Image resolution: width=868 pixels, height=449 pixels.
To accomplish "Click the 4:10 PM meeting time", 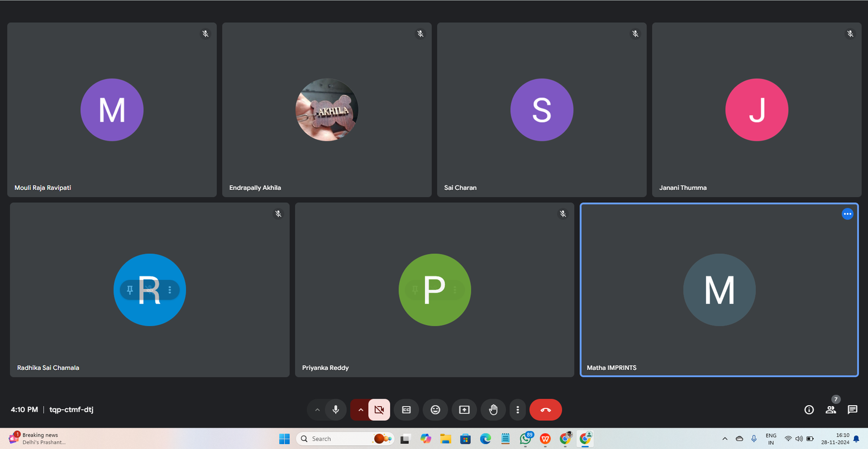I will 24,409.
